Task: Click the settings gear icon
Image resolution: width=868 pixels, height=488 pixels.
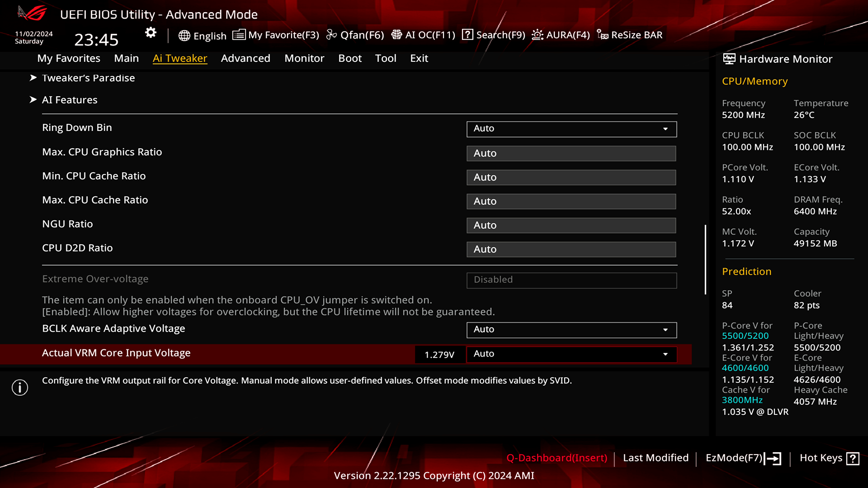Action: click(151, 33)
